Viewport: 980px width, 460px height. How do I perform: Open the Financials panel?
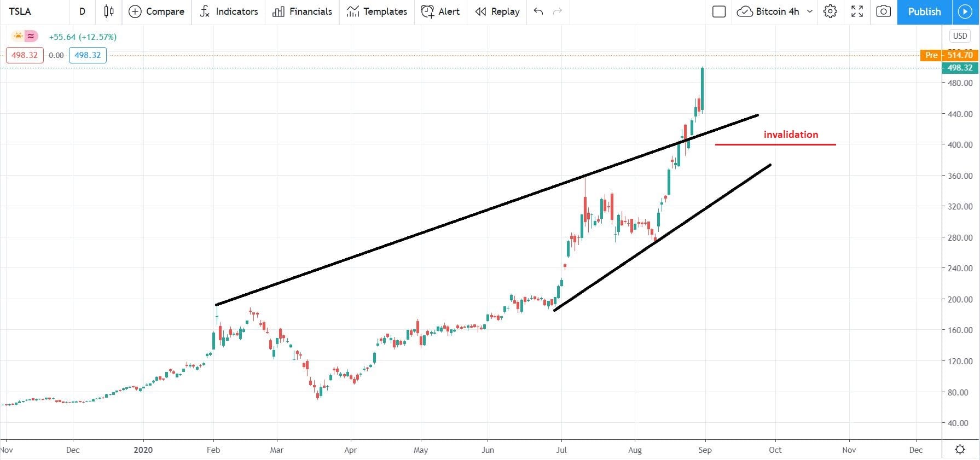point(302,11)
